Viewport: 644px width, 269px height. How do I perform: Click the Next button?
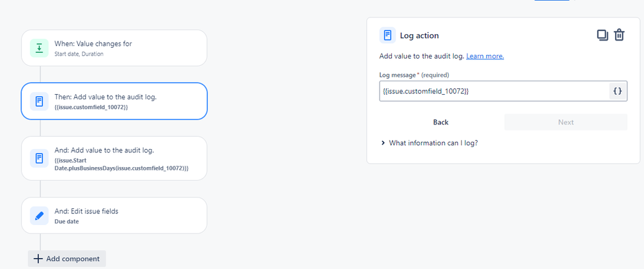pos(565,122)
